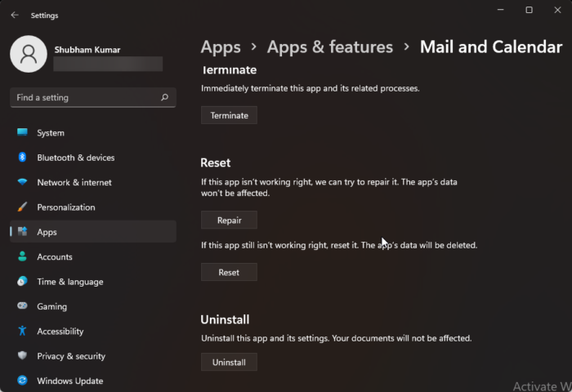Viewport: 572px width, 392px height.
Task: Terminate the Mail and Calendar app
Action: [x=229, y=115]
